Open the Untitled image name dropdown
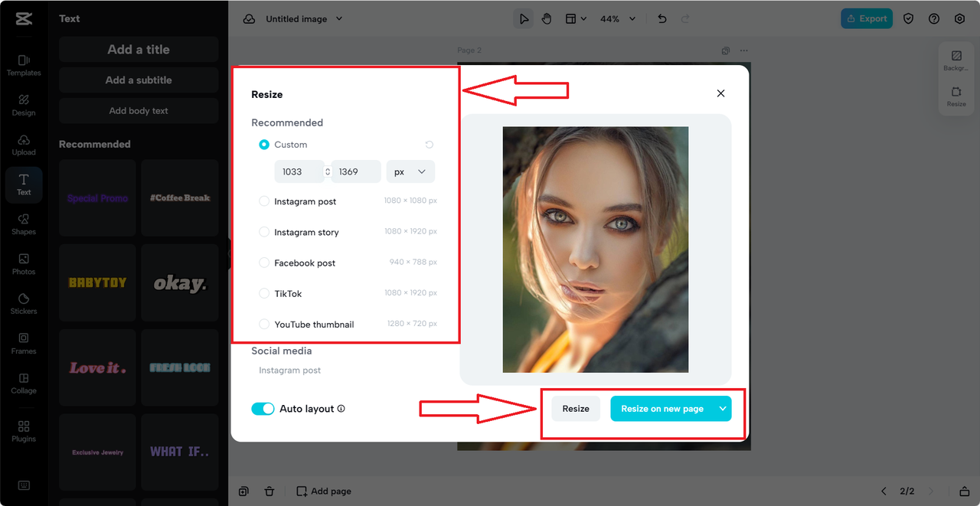Image resolution: width=980 pixels, height=506 pixels. coord(304,19)
